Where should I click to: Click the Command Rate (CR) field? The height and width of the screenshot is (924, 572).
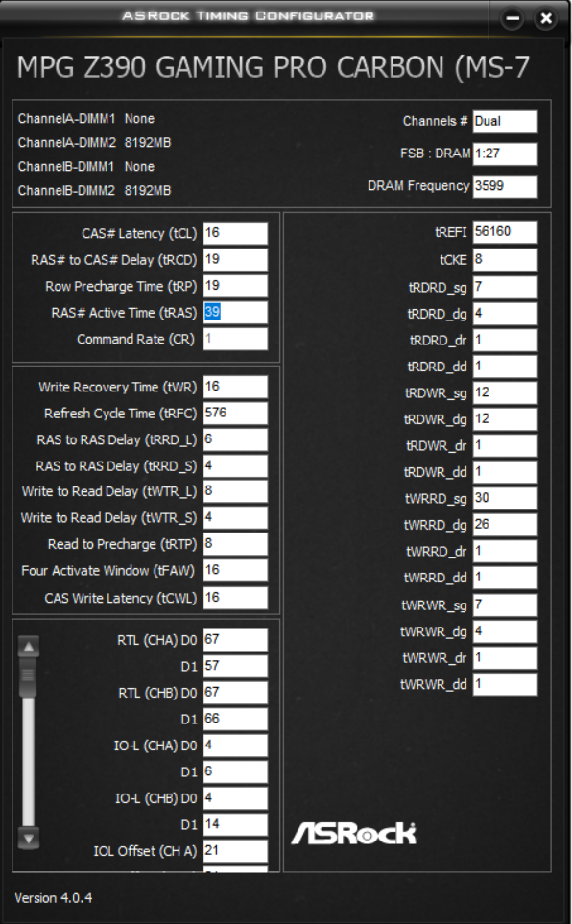click(x=235, y=339)
